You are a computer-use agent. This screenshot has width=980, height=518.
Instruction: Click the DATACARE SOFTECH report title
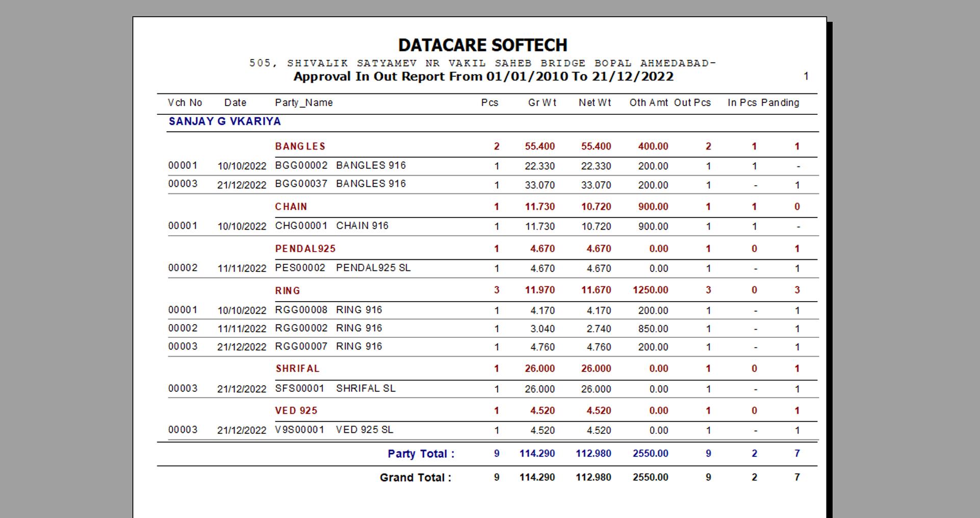pyautogui.click(x=482, y=45)
